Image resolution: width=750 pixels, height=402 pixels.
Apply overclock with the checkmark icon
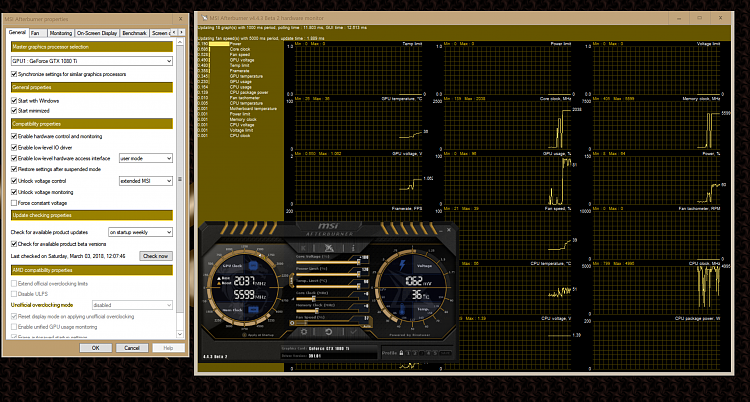pyautogui.click(x=353, y=331)
